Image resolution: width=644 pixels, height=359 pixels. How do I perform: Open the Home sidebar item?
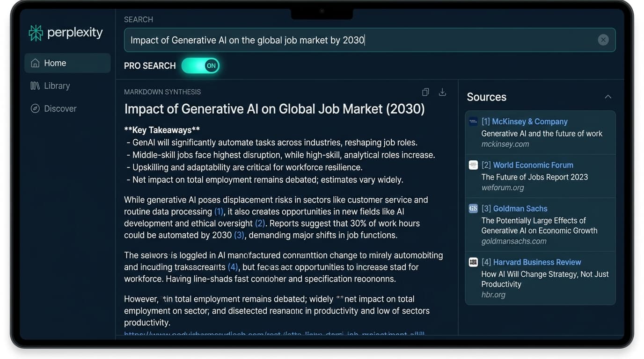click(67, 63)
